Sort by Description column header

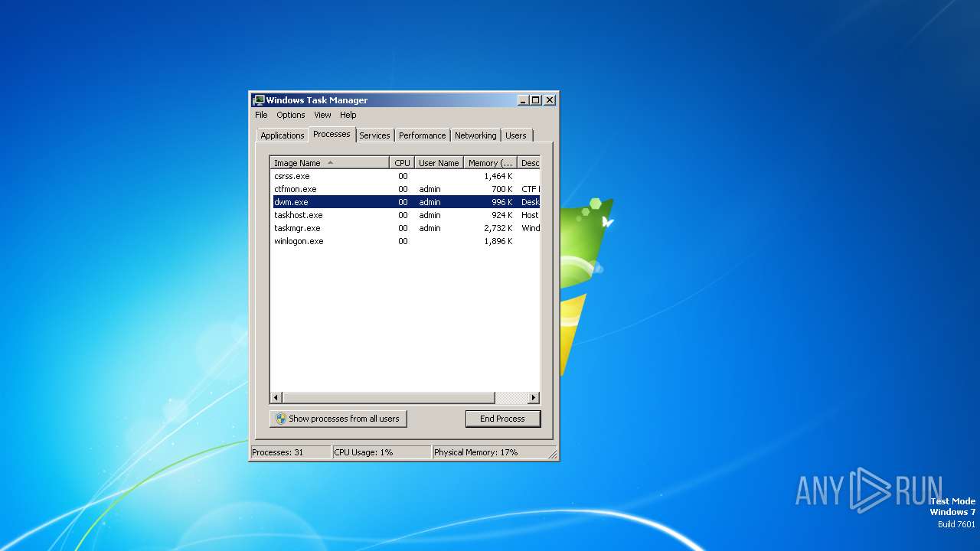click(529, 163)
